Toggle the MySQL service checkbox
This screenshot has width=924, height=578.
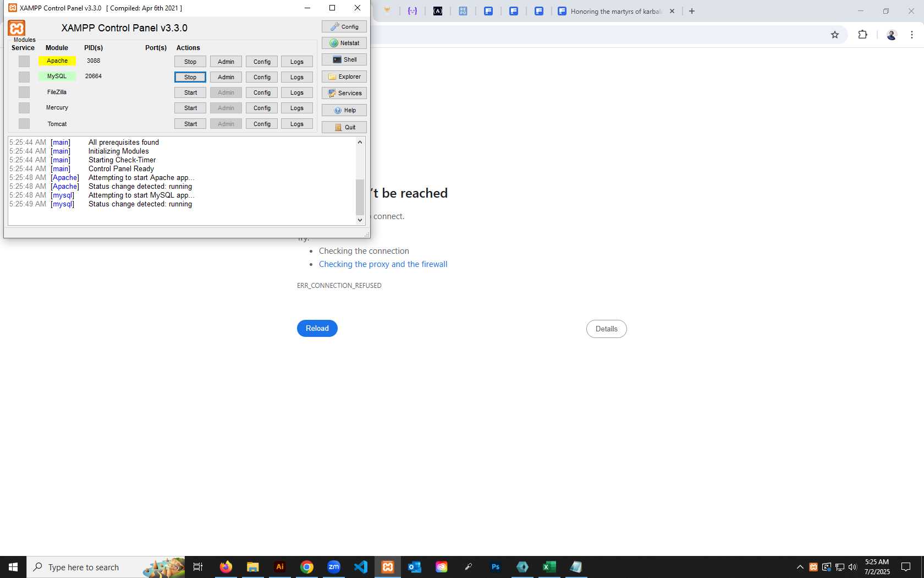pyautogui.click(x=24, y=77)
